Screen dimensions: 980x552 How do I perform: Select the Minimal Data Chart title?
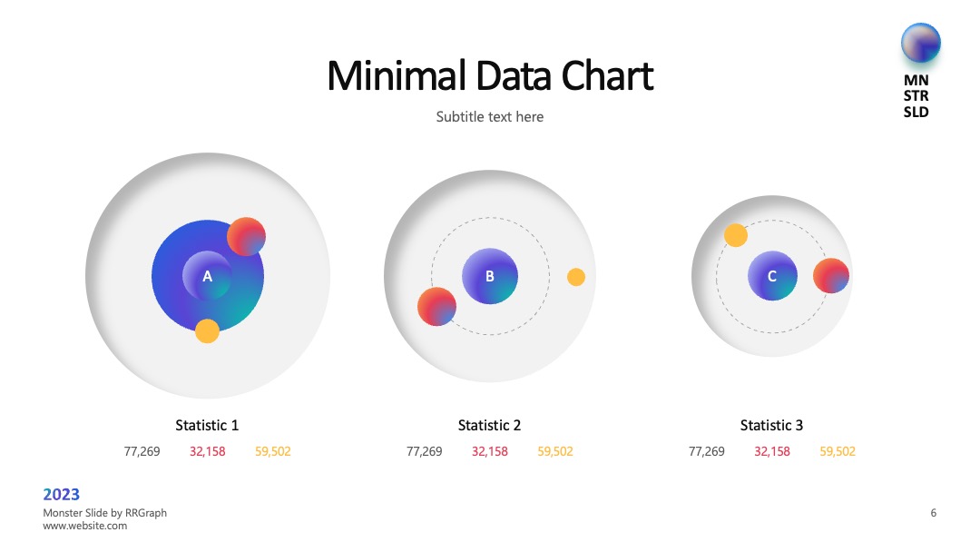point(490,75)
